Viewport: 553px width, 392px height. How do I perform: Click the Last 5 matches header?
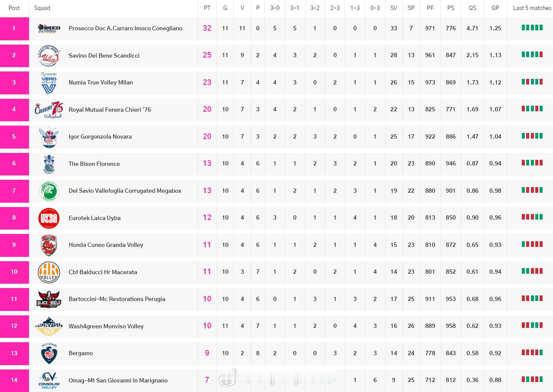[x=532, y=8]
